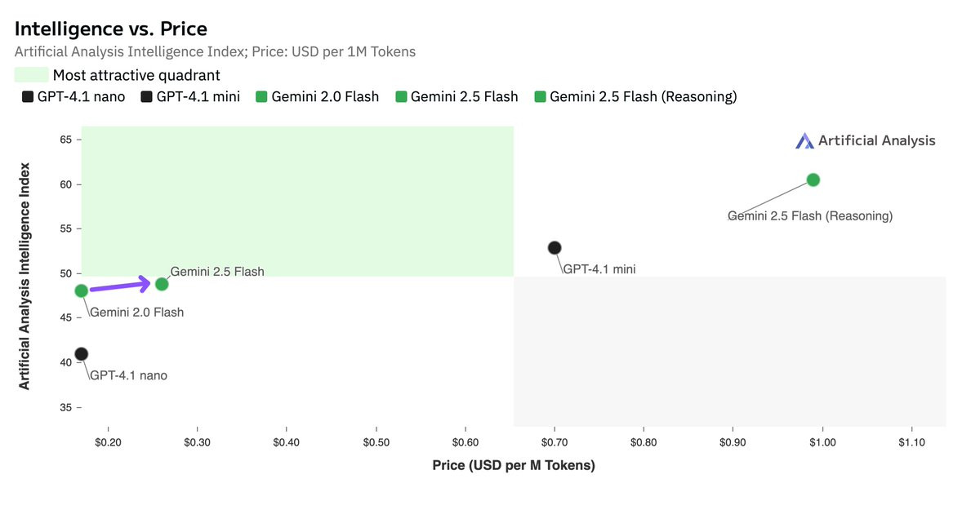Screen dimensions: 980x510
Task: Click the Gemini 2.0 Flash data point
Action: [x=82, y=290]
